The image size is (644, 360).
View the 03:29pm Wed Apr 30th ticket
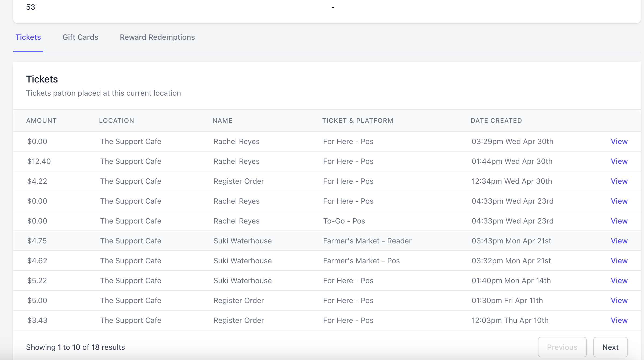coord(619,141)
